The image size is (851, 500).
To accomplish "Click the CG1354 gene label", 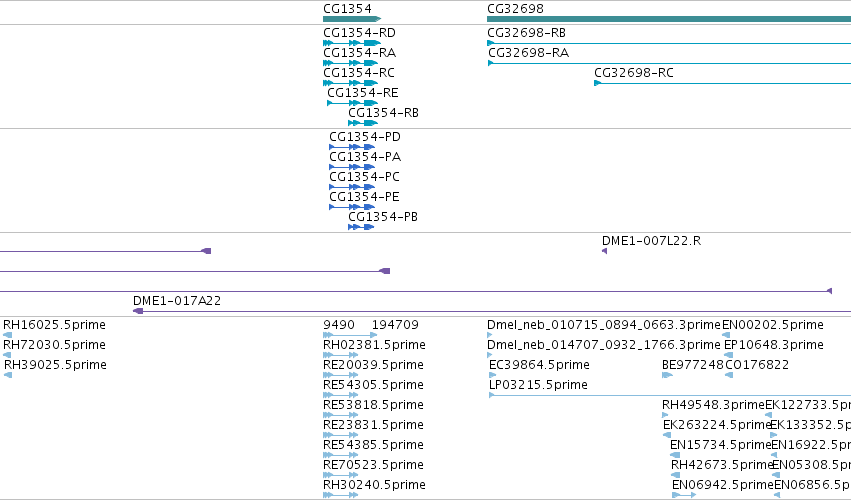I will pos(347,9).
